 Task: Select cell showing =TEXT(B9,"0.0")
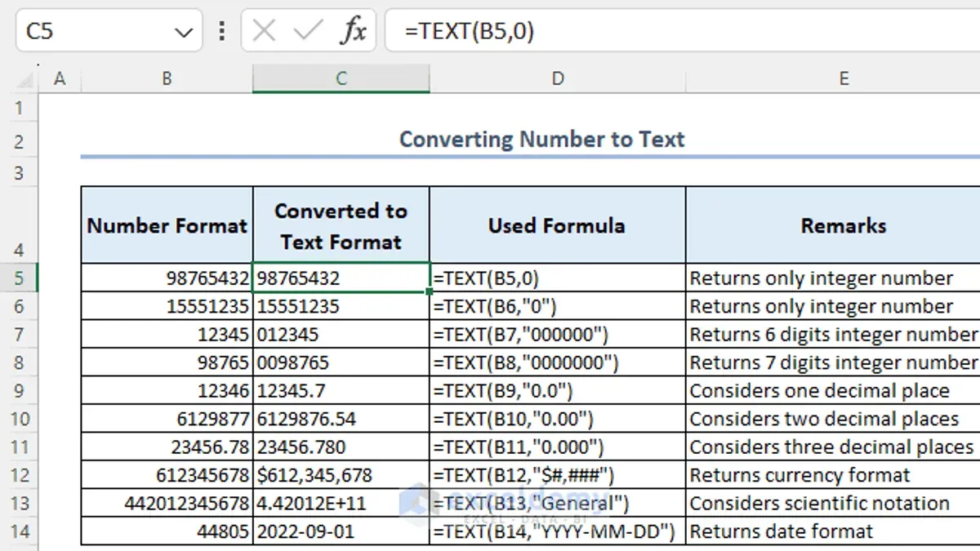coord(558,391)
